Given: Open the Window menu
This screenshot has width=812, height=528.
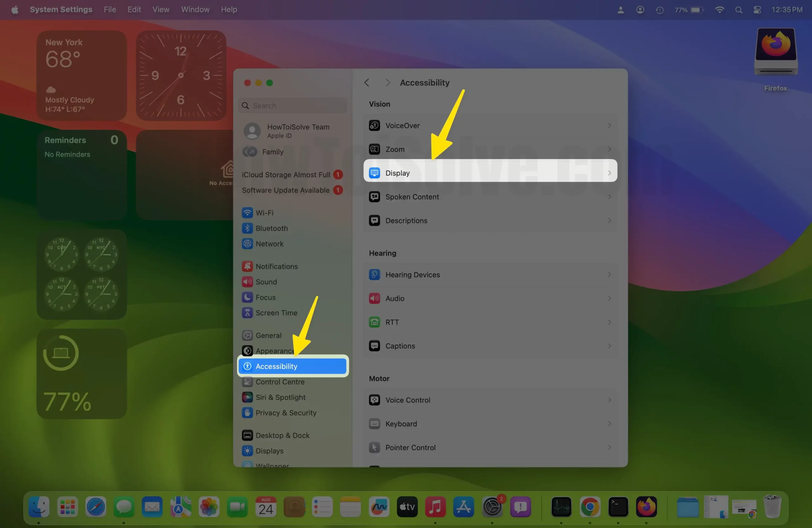Looking at the screenshot, I should (195, 10).
